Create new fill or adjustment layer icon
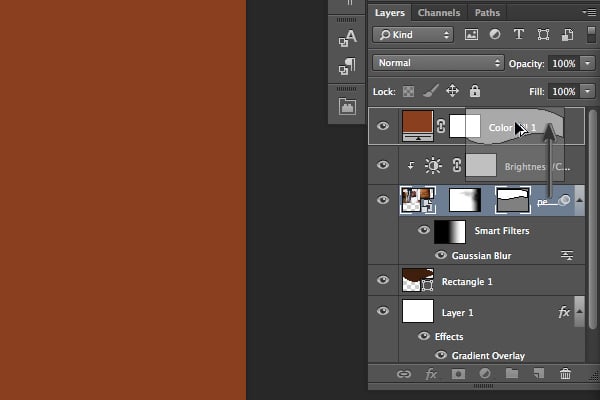This screenshot has height=400, width=600. pyautogui.click(x=485, y=373)
